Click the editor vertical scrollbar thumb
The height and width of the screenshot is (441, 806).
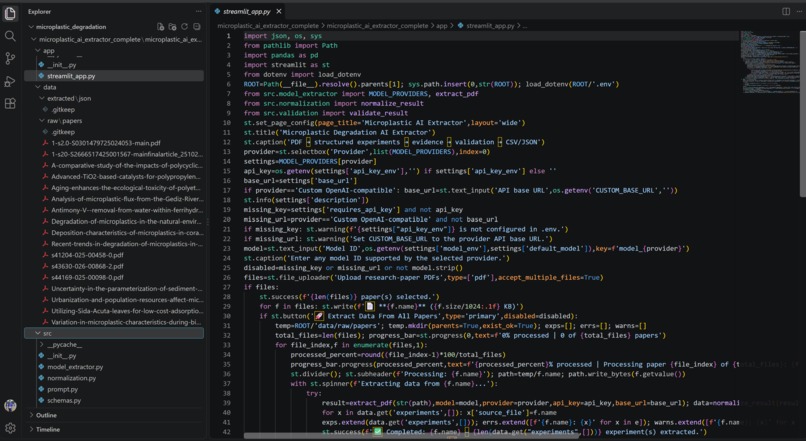coord(802,113)
